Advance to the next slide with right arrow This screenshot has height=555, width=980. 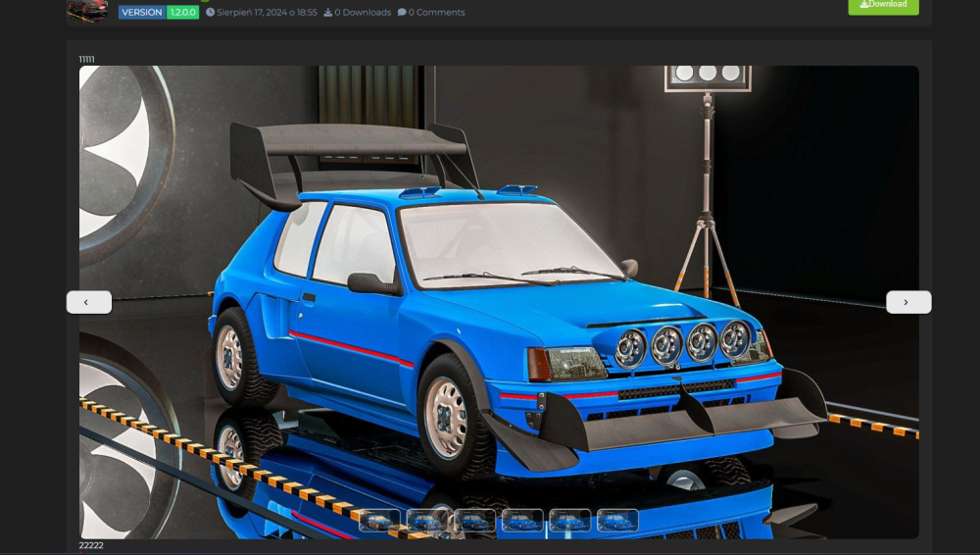coord(907,302)
